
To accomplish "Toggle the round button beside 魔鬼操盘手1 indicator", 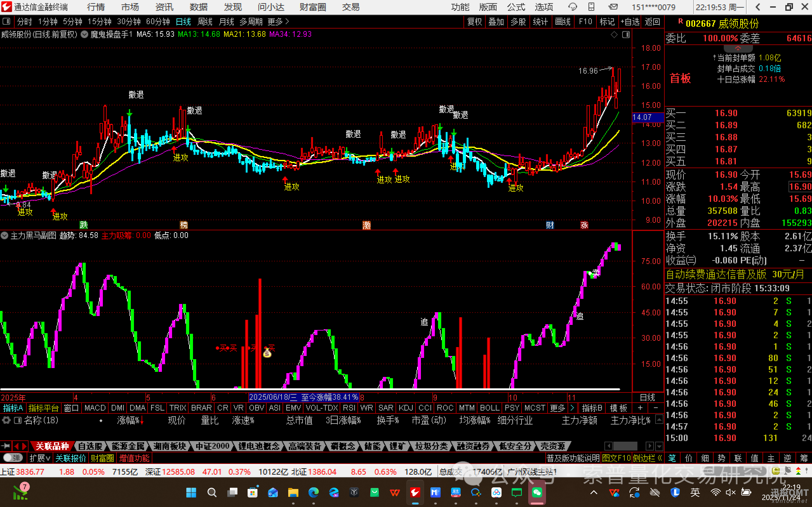I will (x=84, y=34).
